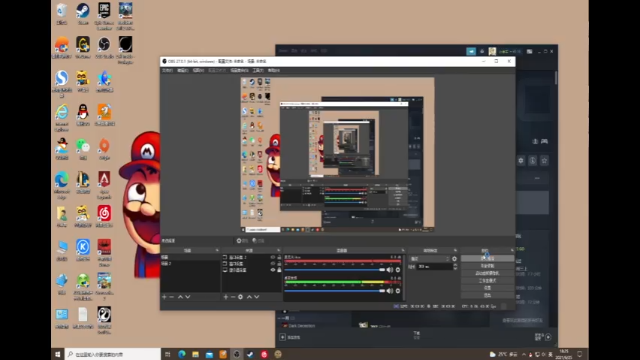Open the Internet Explorer desktop shortcut

(x=62, y=118)
